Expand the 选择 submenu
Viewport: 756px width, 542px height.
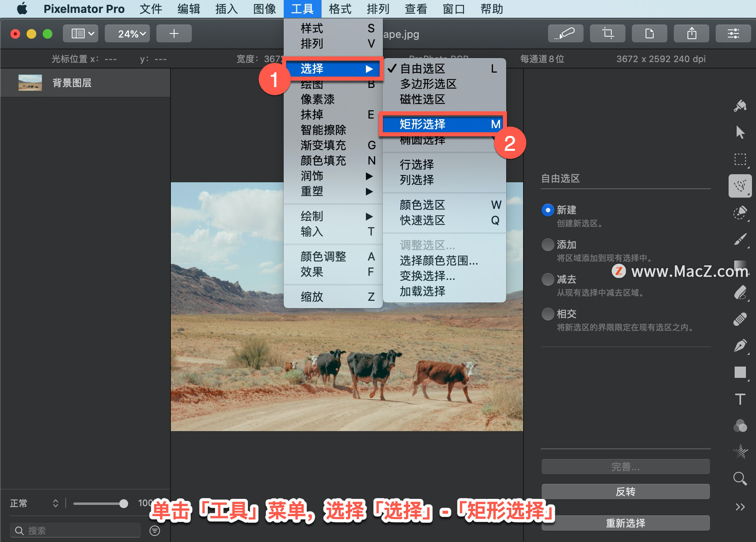point(333,69)
